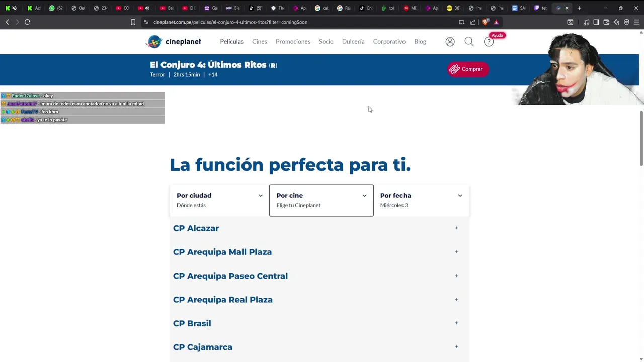The width and height of the screenshot is (644, 362).
Task: Click the bookmark icon beside address bar
Action: tap(133, 22)
